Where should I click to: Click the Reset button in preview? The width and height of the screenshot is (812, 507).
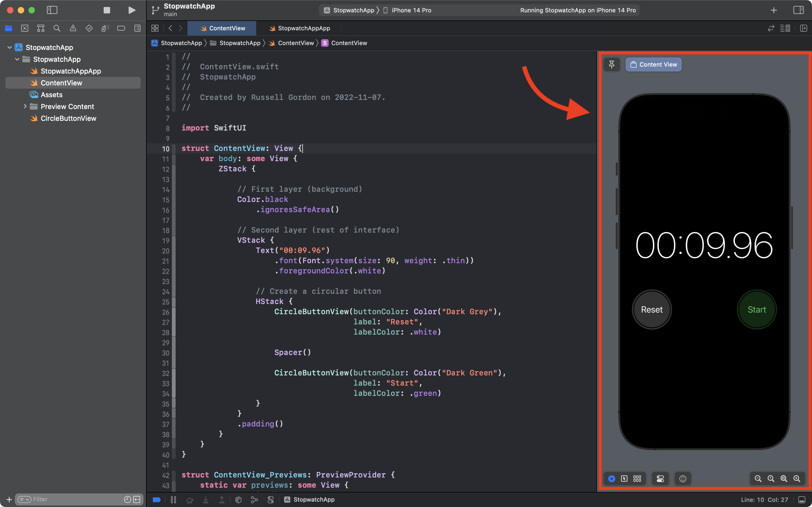[x=652, y=310]
